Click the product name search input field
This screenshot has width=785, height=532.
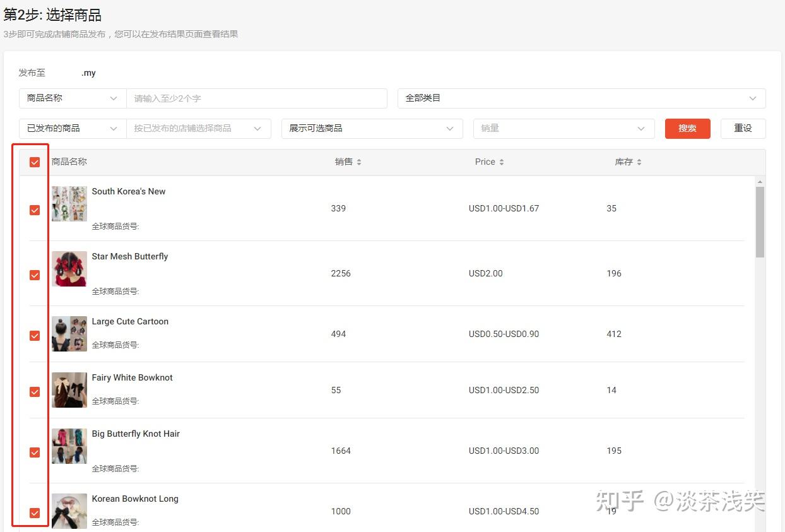click(257, 98)
